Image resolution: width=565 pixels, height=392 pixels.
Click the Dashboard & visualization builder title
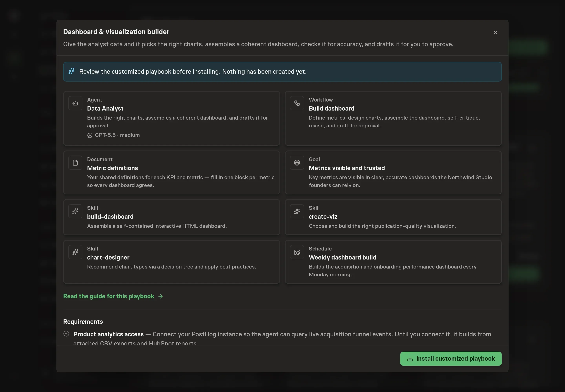(116, 32)
